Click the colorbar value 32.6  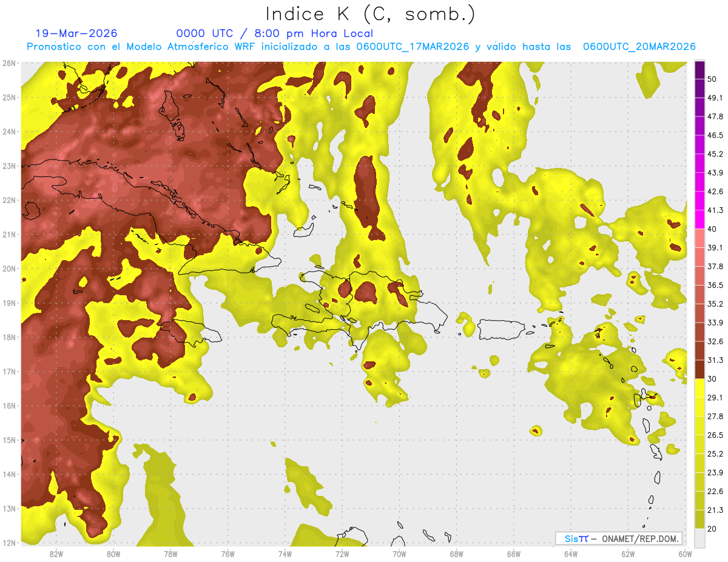point(715,341)
